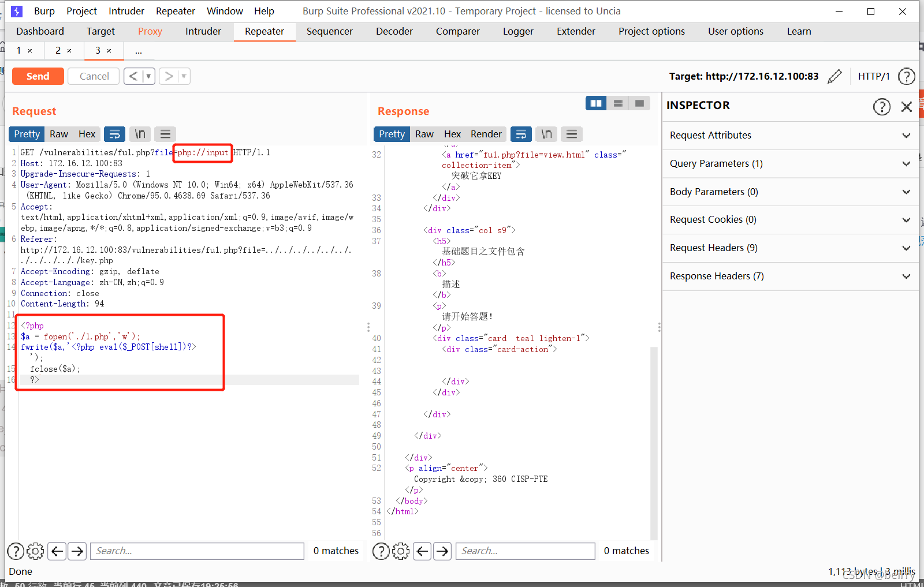Image resolution: width=924 pixels, height=587 pixels.
Task: Select Render view in Response pane
Action: point(486,134)
